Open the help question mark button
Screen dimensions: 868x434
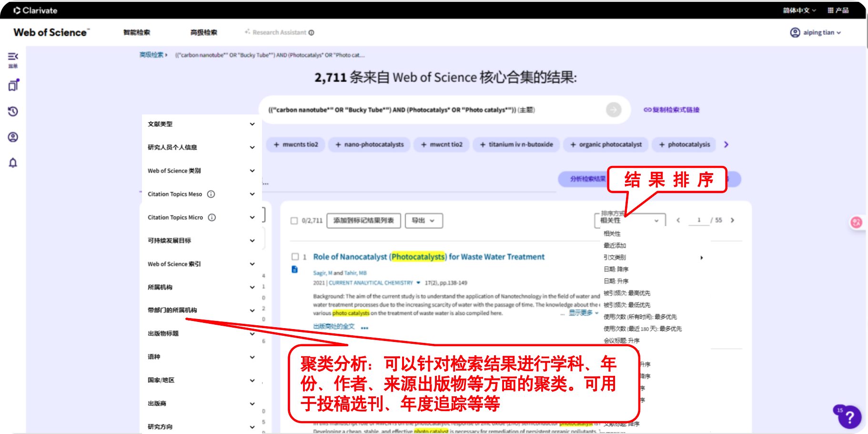pyautogui.click(x=850, y=418)
